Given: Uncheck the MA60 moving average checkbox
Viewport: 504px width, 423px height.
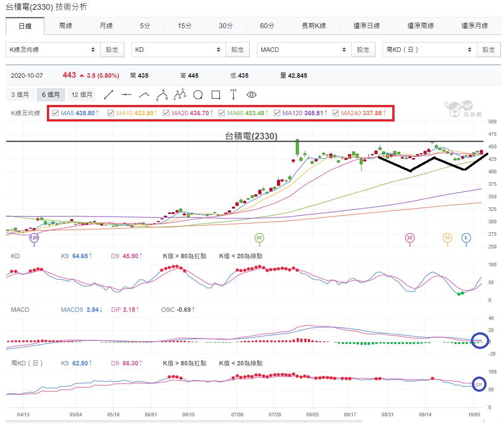Looking at the screenshot, I should (222, 113).
